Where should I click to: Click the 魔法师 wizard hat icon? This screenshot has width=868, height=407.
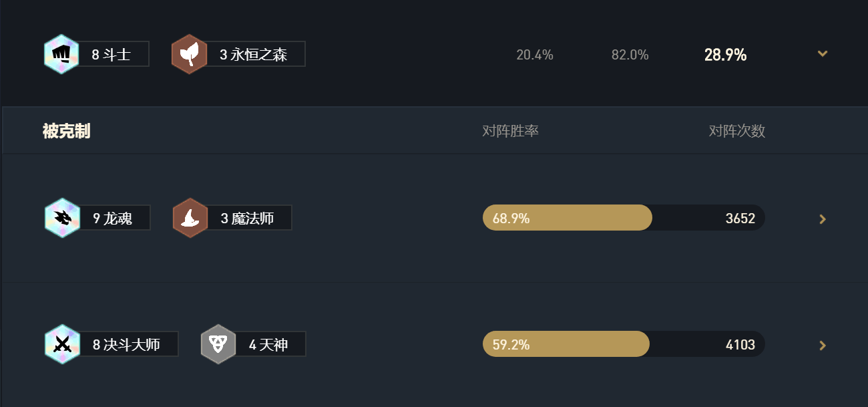[190, 218]
